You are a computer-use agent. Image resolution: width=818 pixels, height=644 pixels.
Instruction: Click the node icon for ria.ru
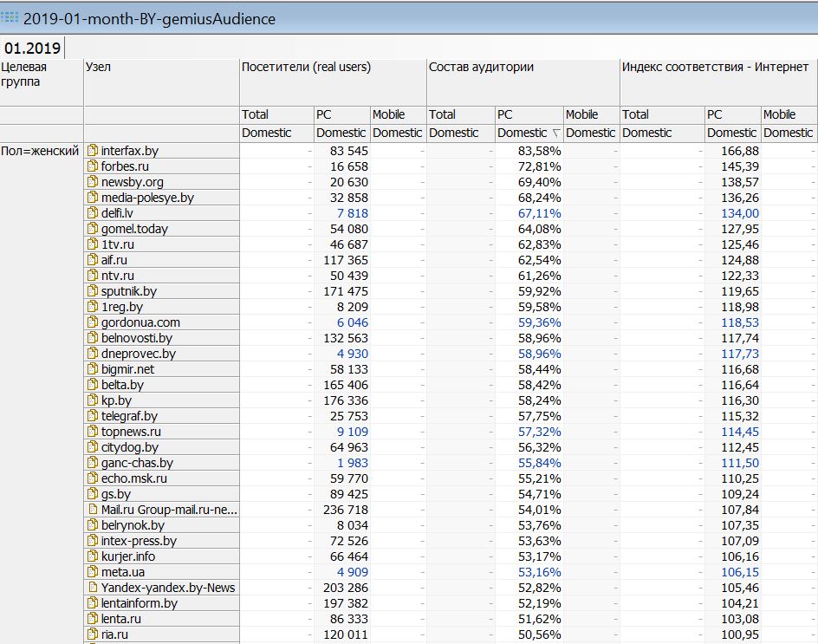(x=93, y=634)
